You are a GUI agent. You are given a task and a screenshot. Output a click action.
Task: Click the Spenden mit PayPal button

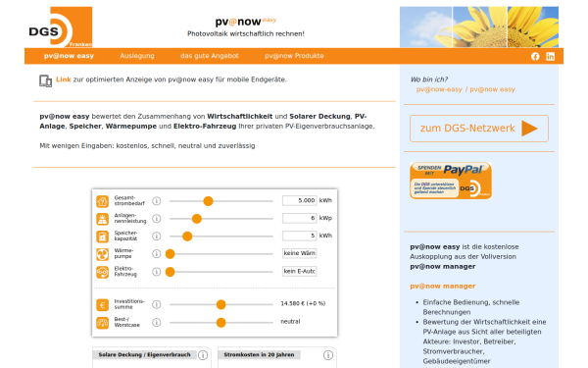coord(451,181)
